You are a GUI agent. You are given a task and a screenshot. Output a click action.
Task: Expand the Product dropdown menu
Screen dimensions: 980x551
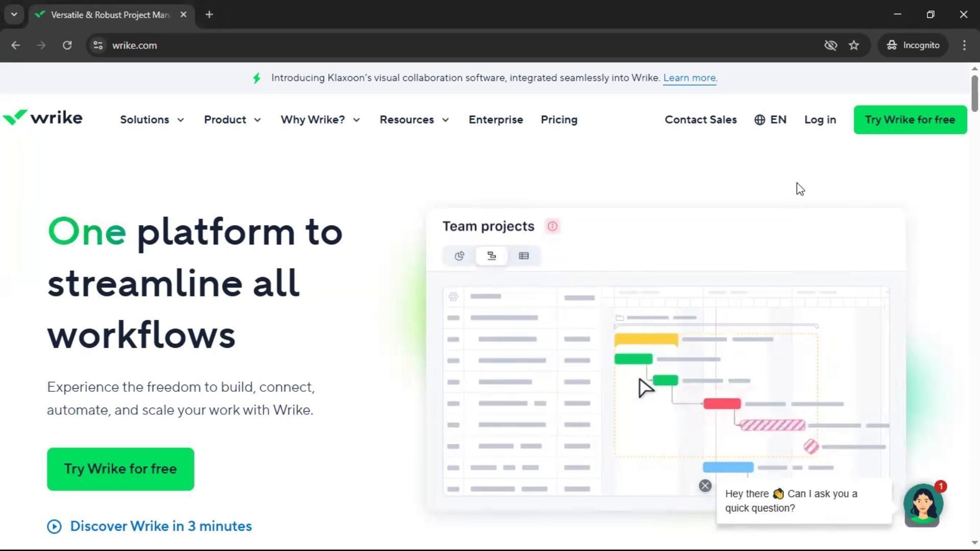click(x=232, y=120)
